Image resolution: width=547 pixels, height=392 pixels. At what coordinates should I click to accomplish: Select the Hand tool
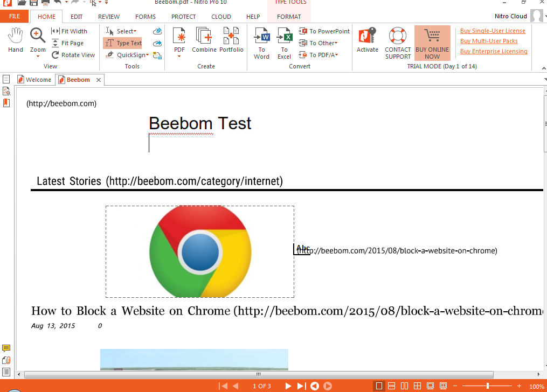16,40
